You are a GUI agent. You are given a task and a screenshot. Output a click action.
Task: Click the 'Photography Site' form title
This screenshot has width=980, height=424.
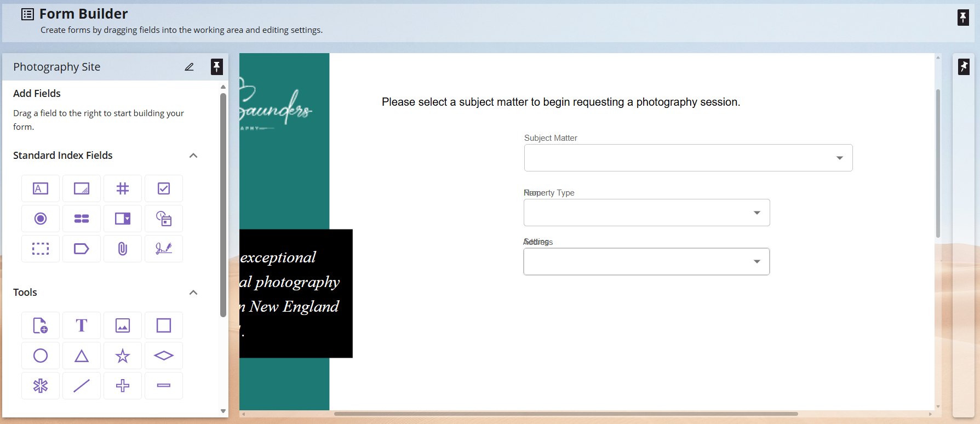(57, 67)
